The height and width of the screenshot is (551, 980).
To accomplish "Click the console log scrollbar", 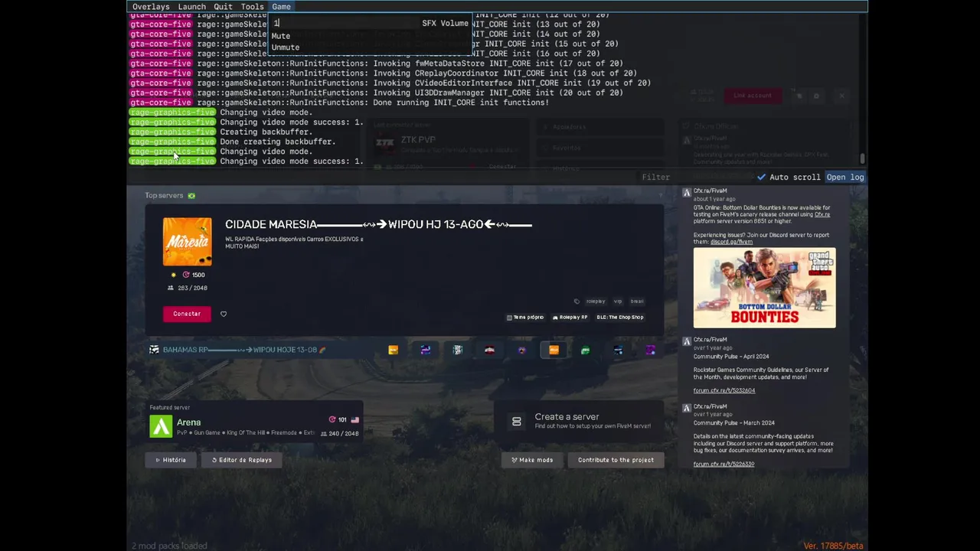I will tap(862, 158).
